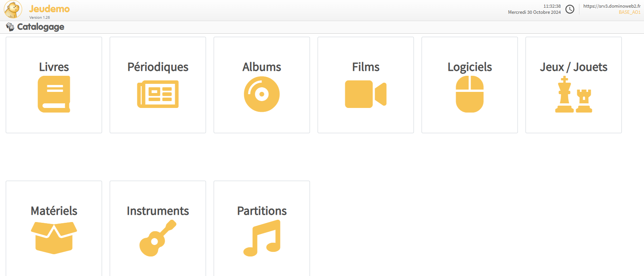The height and width of the screenshot is (276, 644).
Task: Click the Catalogage section heading
Action: click(41, 27)
